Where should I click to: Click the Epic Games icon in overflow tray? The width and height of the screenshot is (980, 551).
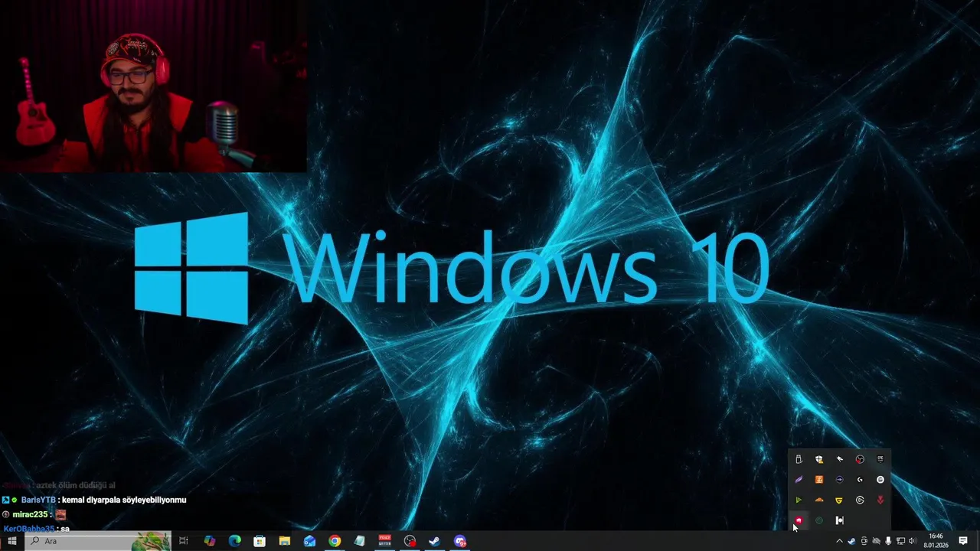click(x=880, y=459)
